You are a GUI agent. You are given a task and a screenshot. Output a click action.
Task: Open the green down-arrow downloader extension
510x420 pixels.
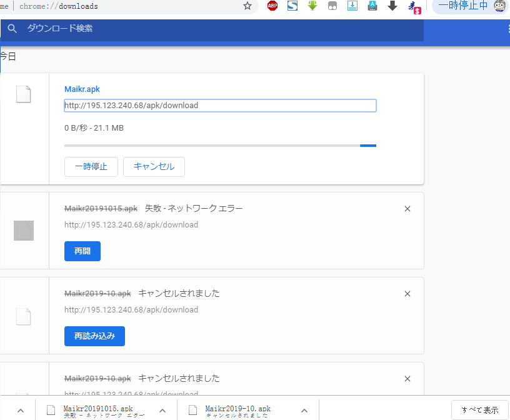click(x=312, y=6)
